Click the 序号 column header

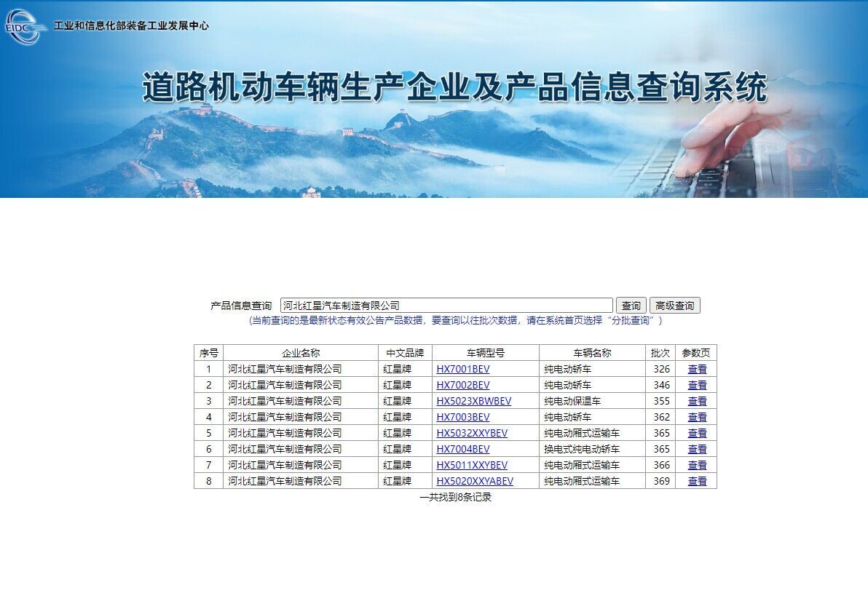pos(209,353)
